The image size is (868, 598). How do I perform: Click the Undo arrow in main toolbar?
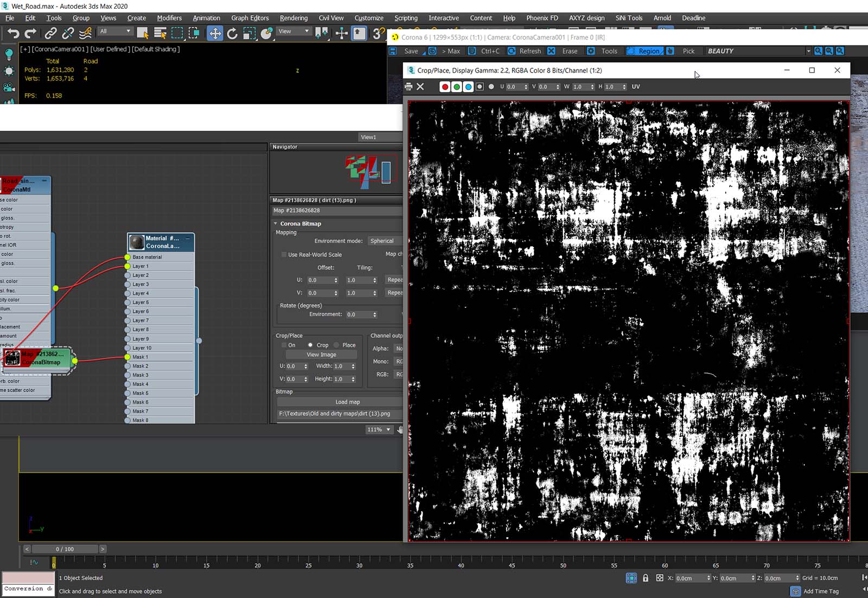13,34
